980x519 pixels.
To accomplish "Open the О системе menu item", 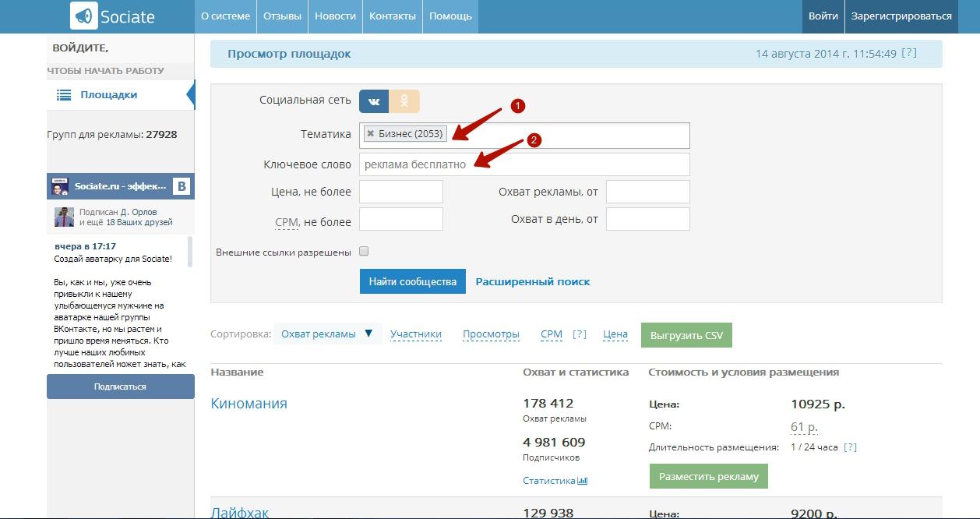I will pyautogui.click(x=225, y=16).
